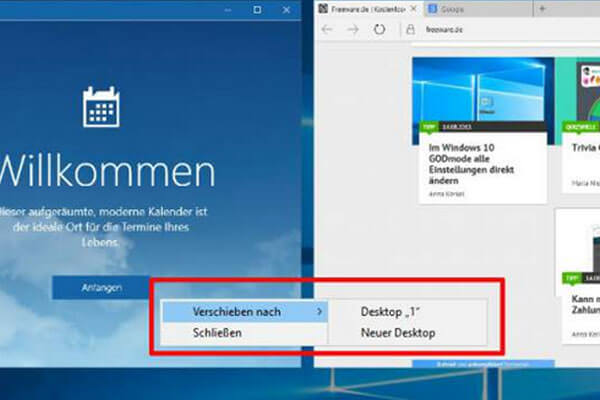This screenshot has height=400, width=600.
Task: Click the green TIPP badge on GODmode article
Action: click(x=429, y=126)
